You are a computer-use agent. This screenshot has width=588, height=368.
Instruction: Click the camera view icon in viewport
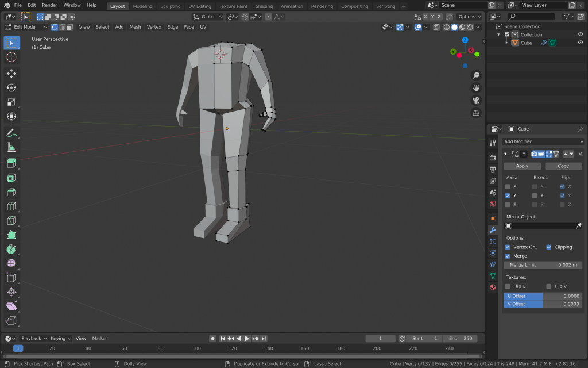pyautogui.click(x=476, y=100)
